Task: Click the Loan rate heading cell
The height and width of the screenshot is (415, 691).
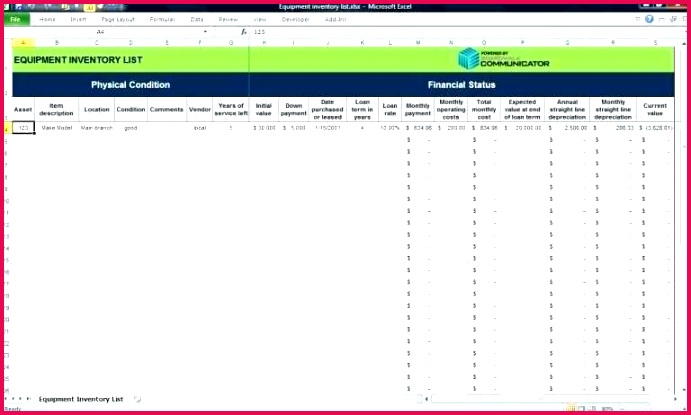Action: [390, 109]
